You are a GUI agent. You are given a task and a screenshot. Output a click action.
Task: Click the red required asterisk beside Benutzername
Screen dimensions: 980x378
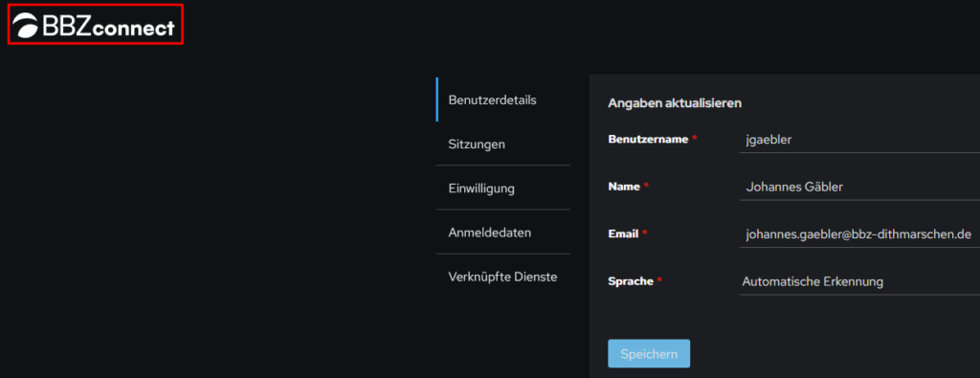(x=694, y=138)
